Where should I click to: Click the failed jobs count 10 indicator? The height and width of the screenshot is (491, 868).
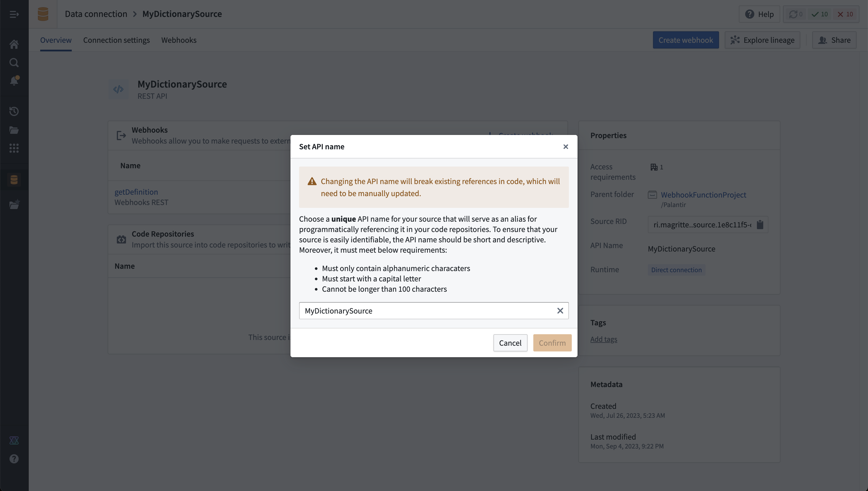point(845,14)
